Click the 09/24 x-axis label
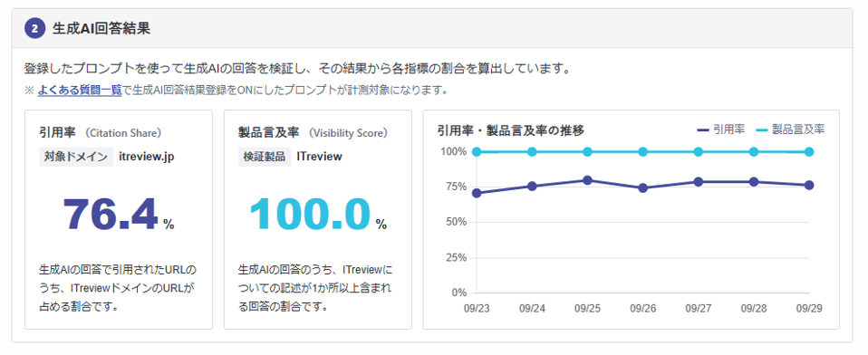The image size is (868, 355). [532, 309]
